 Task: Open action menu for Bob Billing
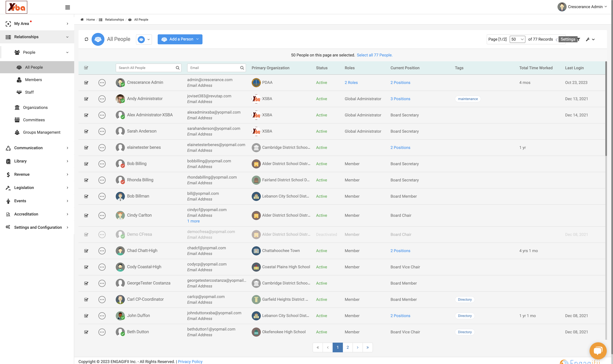pos(102,164)
